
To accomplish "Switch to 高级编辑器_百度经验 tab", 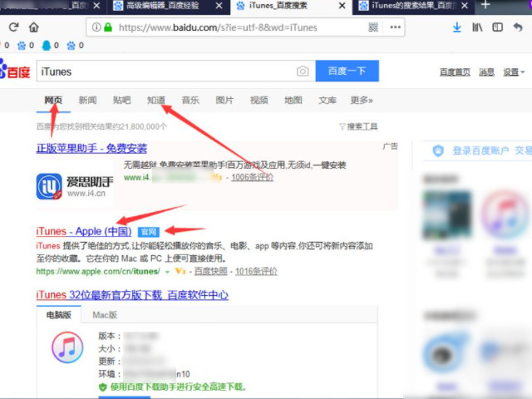I will pyautogui.click(x=163, y=6).
